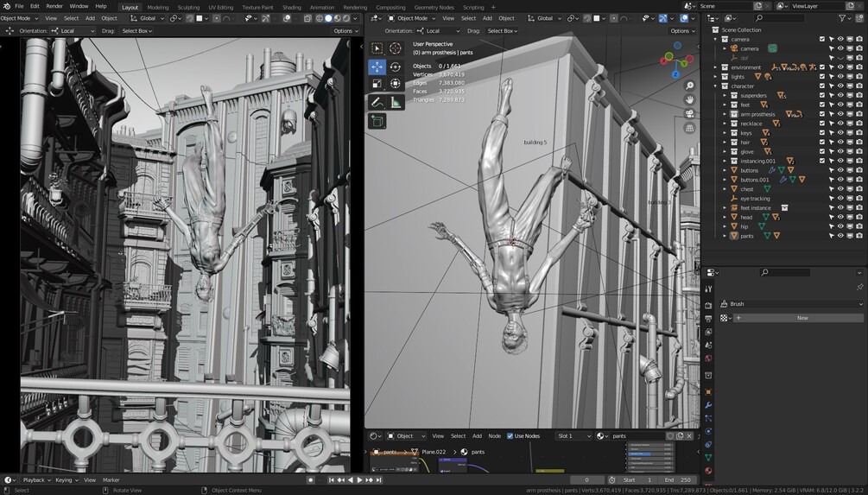Click the Z axis on navigation gizmo
The height and width of the screenshot is (495, 868).
[676, 74]
